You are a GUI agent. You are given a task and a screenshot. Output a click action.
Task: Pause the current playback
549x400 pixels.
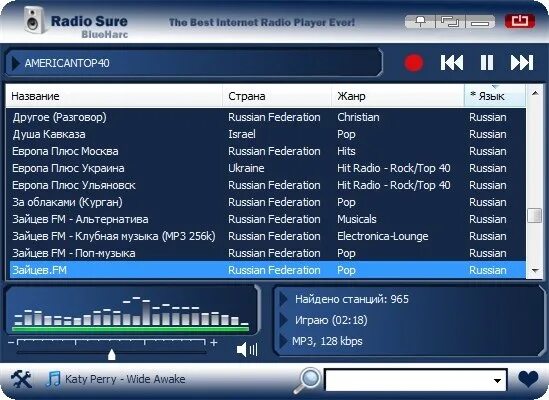[487, 63]
